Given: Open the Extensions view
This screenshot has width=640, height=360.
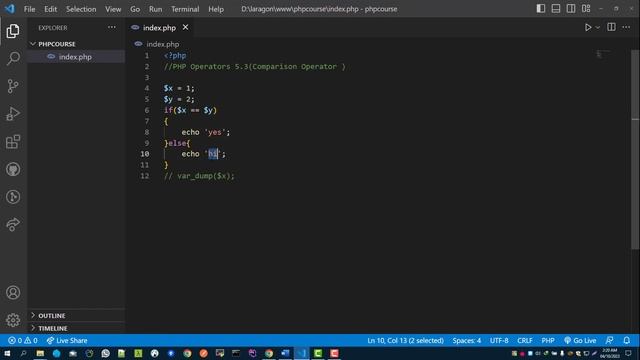Looking at the screenshot, I should (x=13, y=142).
